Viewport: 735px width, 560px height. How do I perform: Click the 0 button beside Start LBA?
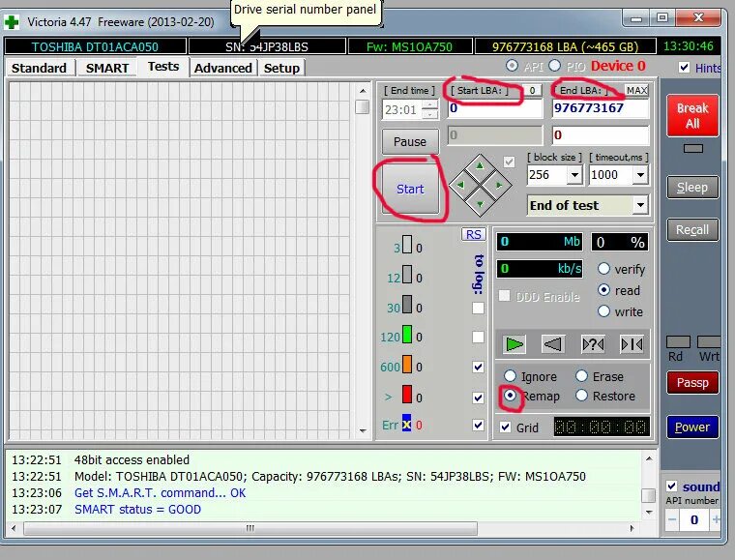tap(532, 91)
